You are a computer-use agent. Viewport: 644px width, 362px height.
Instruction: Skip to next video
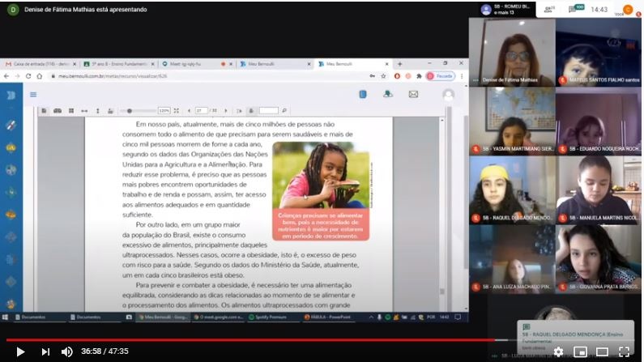point(45,351)
